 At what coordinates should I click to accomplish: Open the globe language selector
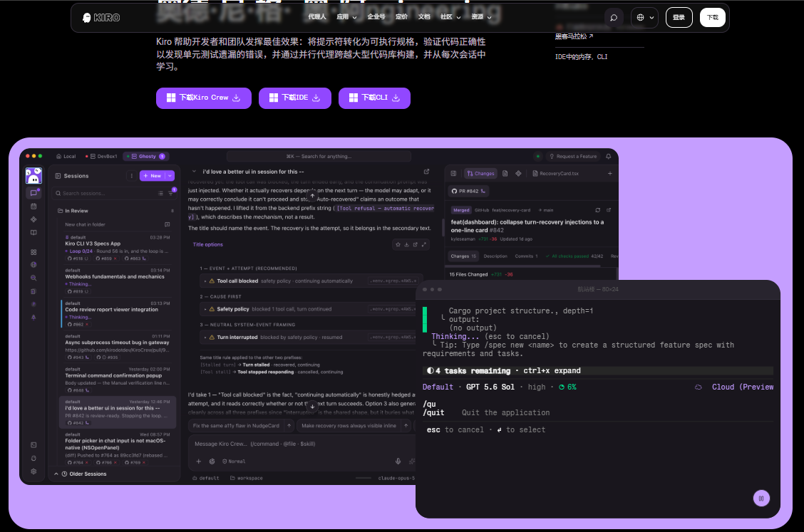pyautogui.click(x=644, y=17)
